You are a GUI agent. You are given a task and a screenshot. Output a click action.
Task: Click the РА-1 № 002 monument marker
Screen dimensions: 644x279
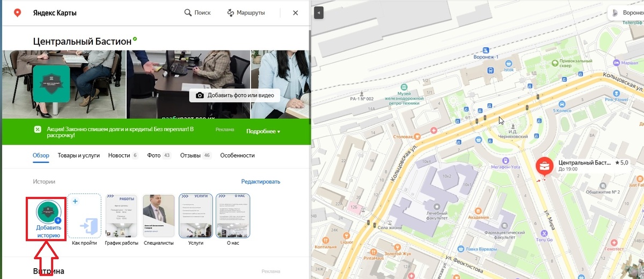(362, 95)
